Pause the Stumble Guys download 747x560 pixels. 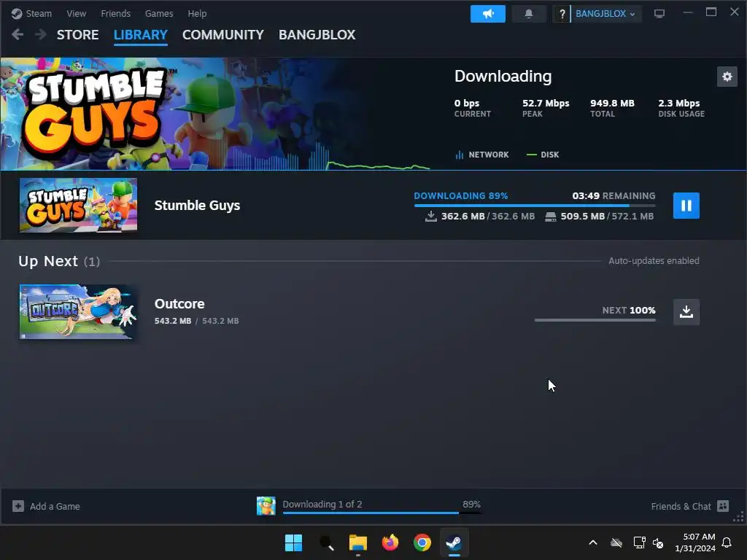[x=686, y=206]
